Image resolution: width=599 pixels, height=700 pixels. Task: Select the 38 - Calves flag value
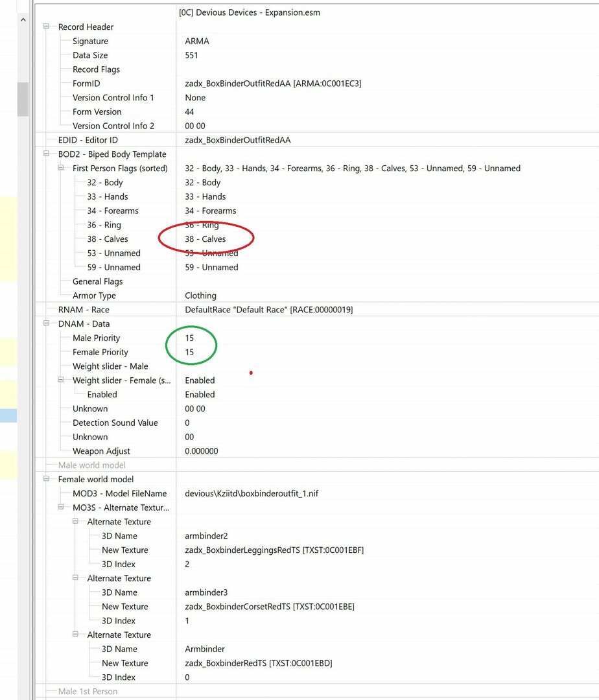pyautogui.click(x=206, y=239)
